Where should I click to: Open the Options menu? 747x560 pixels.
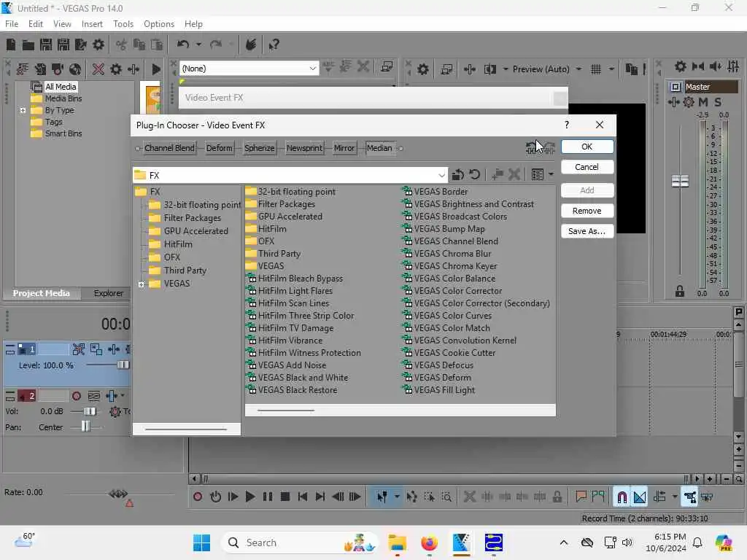pos(158,24)
